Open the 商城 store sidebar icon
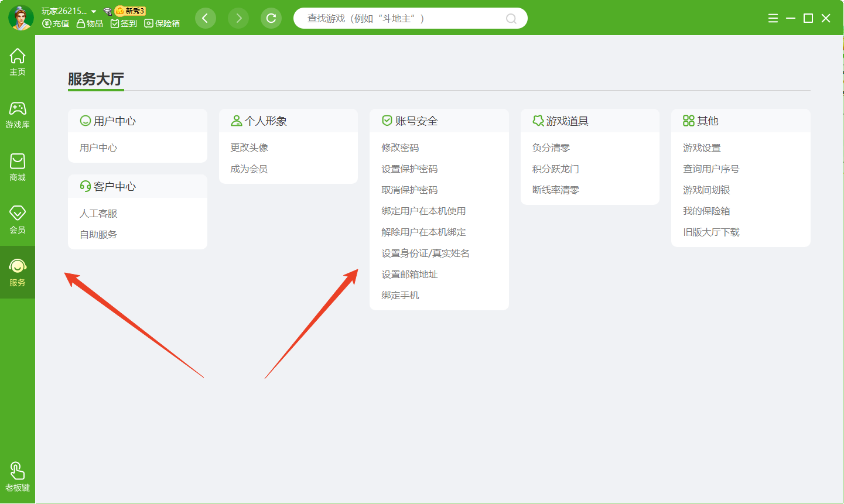 click(x=18, y=167)
